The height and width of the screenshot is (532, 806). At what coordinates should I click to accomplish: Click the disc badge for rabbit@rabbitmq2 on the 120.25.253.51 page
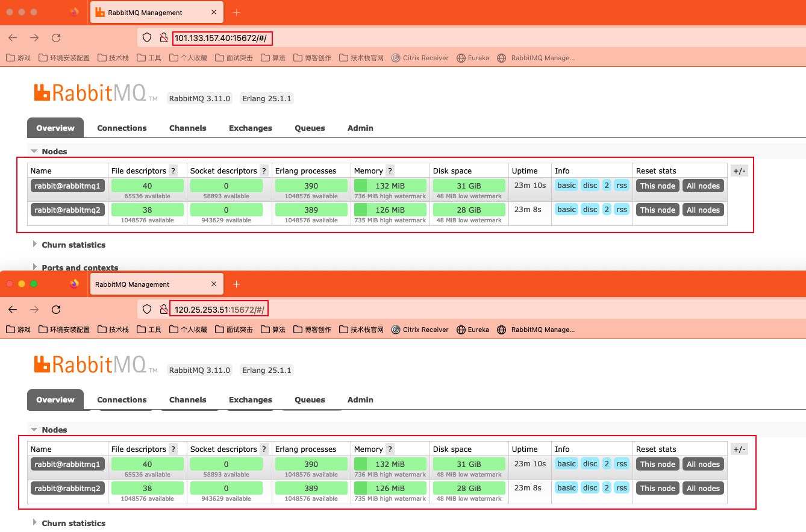[x=590, y=488]
